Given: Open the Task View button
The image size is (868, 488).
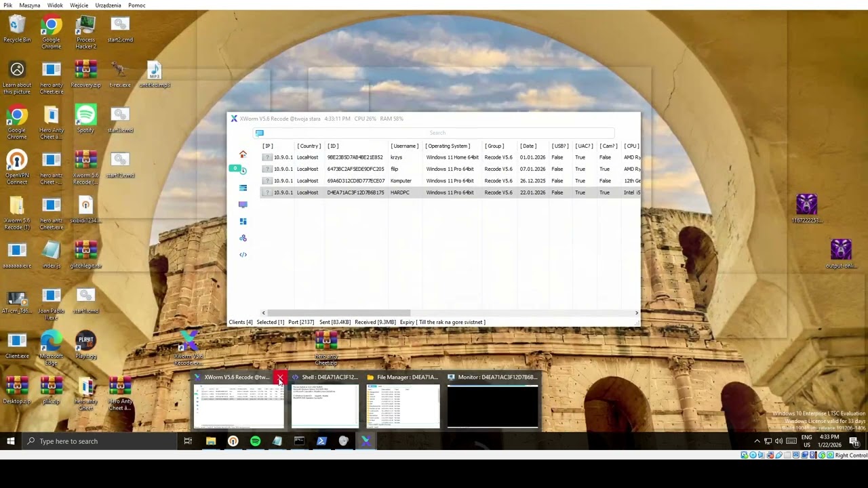Looking at the screenshot, I should (x=188, y=441).
